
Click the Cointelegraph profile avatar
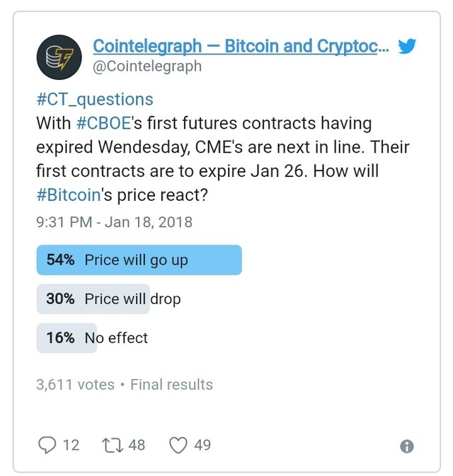pyautogui.click(x=59, y=57)
